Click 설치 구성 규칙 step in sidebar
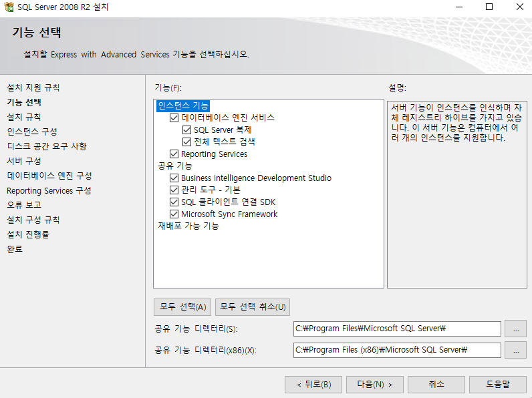The height and width of the screenshot is (398, 532). point(33,220)
